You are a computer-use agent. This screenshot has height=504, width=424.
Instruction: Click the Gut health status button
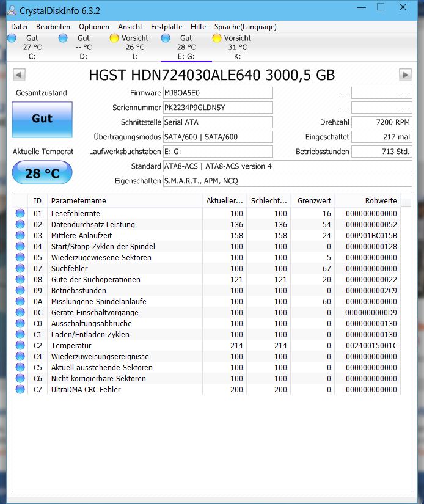42,120
